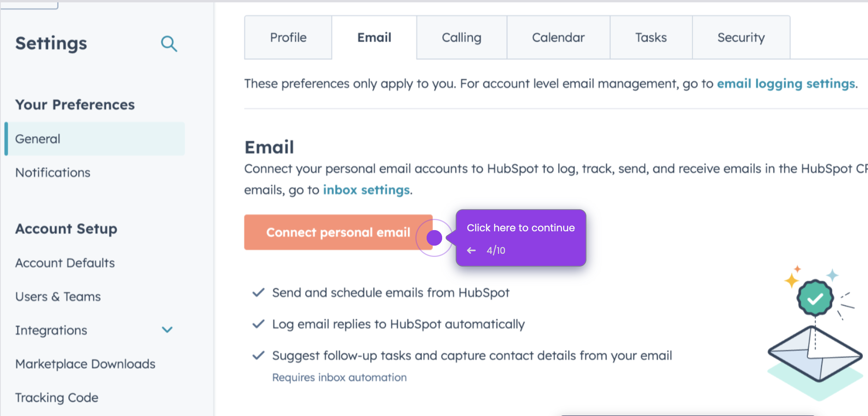
Task: Click the tour tooltip showing step 4/10
Action: [521, 238]
